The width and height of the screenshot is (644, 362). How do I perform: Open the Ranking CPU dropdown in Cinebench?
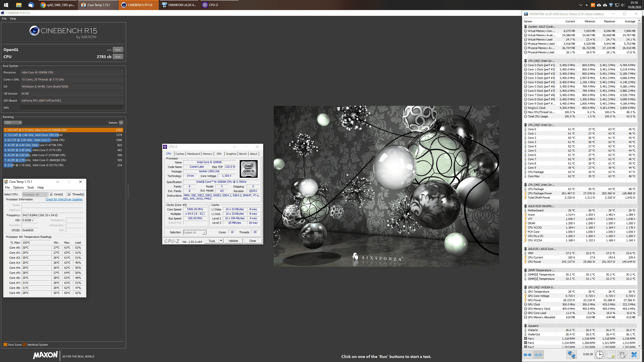[x=13, y=123]
